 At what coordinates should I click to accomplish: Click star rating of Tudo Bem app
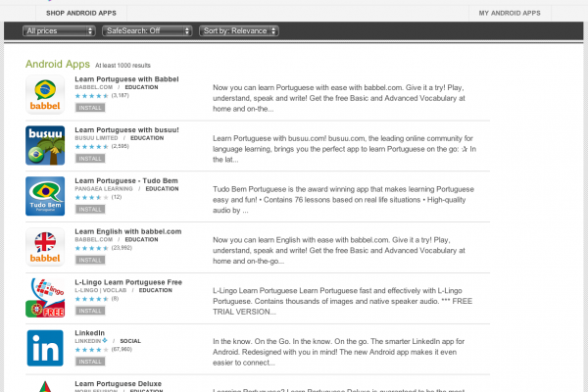point(92,197)
